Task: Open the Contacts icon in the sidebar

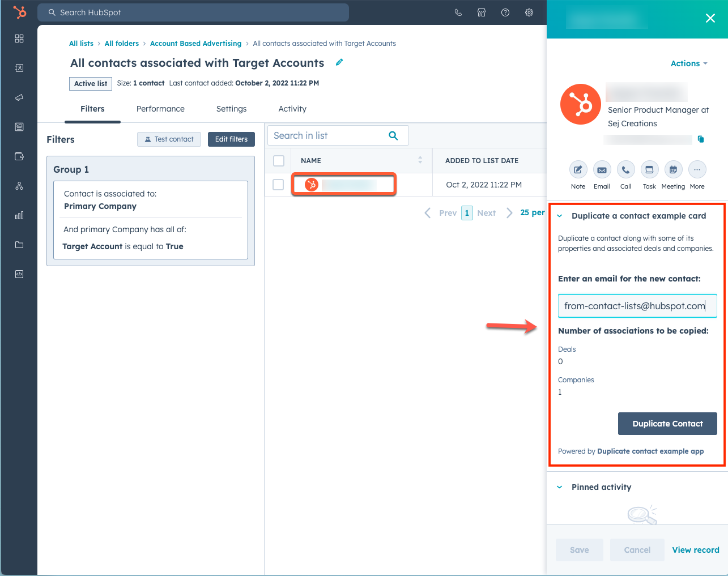Action: point(19,68)
